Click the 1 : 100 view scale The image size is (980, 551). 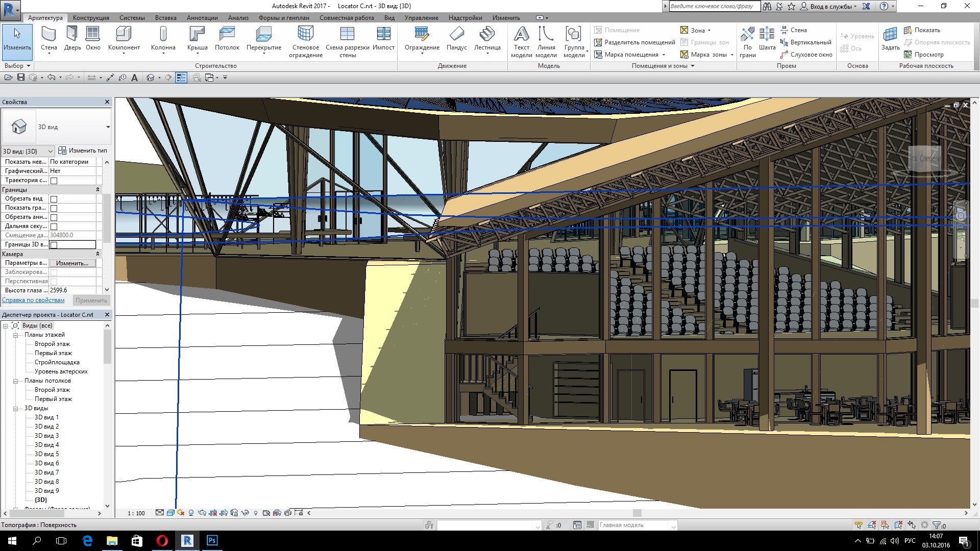[136, 513]
